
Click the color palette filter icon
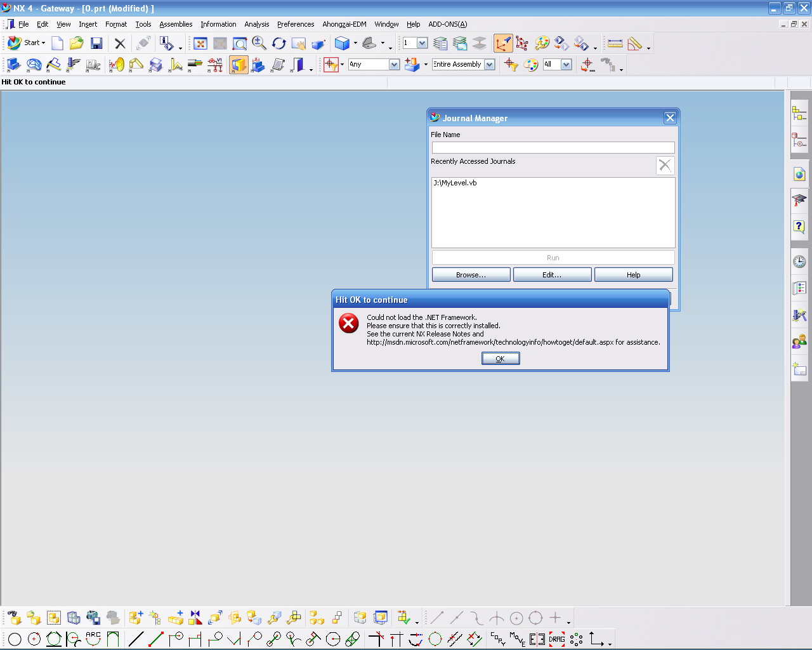531,65
